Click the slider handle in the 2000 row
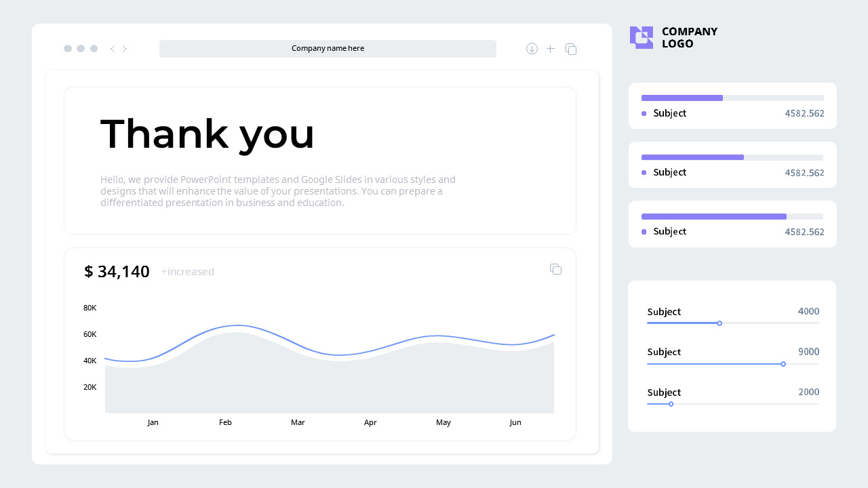Image resolution: width=868 pixels, height=488 pixels. pyautogui.click(x=671, y=404)
